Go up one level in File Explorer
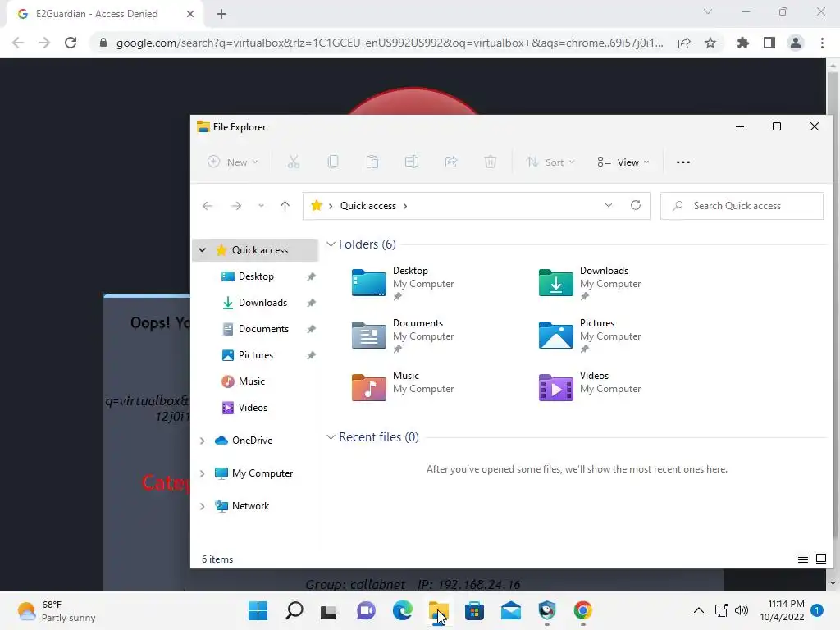The height and width of the screenshot is (630, 840). (x=285, y=206)
